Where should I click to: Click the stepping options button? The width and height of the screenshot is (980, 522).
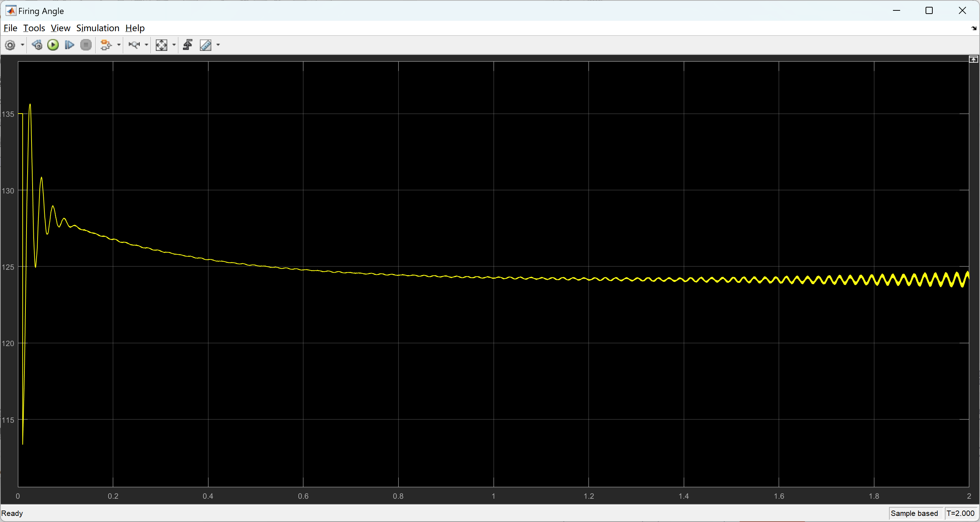pyautogui.click(x=37, y=45)
